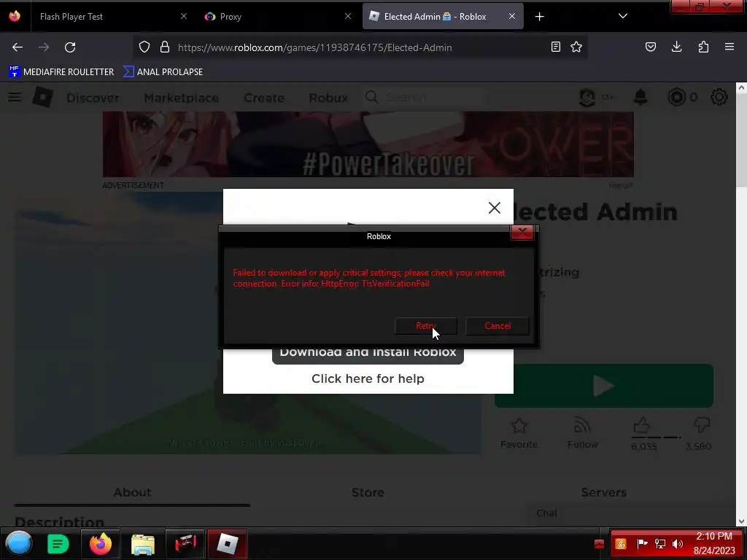Image resolution: width=747 pixels, height=560 pixels.
Task: Open the second bookmarks toolbar item
Action: (163, 72)
